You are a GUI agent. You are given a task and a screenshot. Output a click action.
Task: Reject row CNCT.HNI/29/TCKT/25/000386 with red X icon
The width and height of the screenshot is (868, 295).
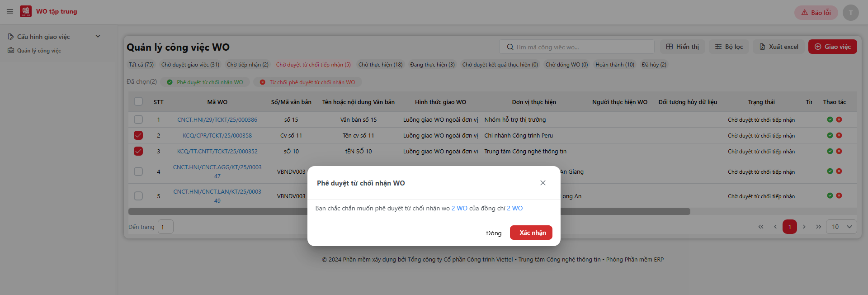coord(839,119)
